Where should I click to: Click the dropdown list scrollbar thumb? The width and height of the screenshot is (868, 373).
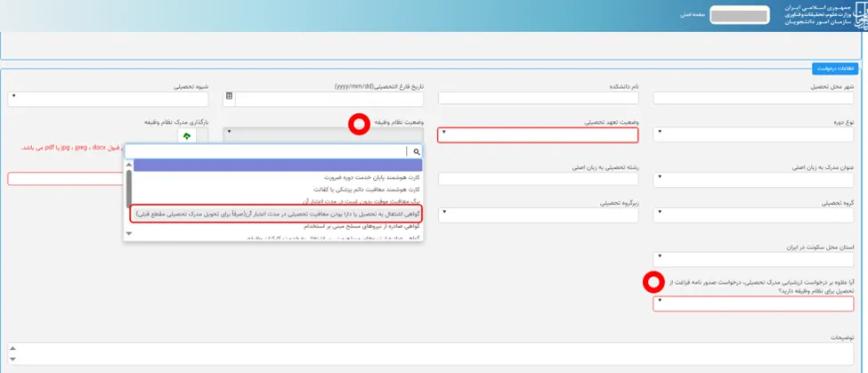[x=129, y=188]
